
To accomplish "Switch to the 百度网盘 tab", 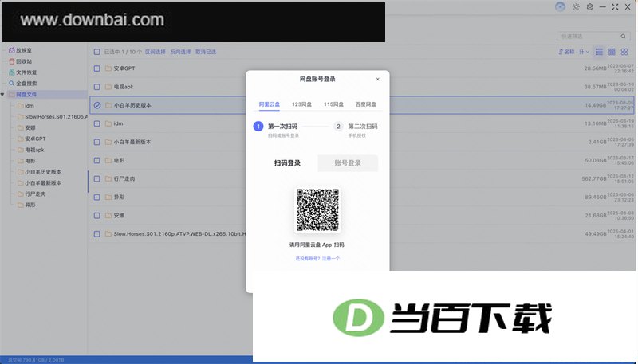I will click(x=366, y=104).
